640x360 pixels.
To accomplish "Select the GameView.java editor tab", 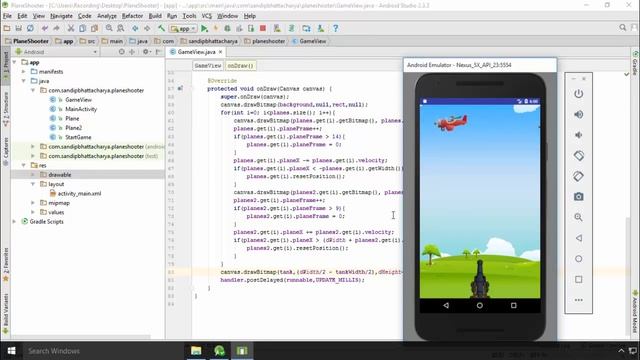I will 196,52.
